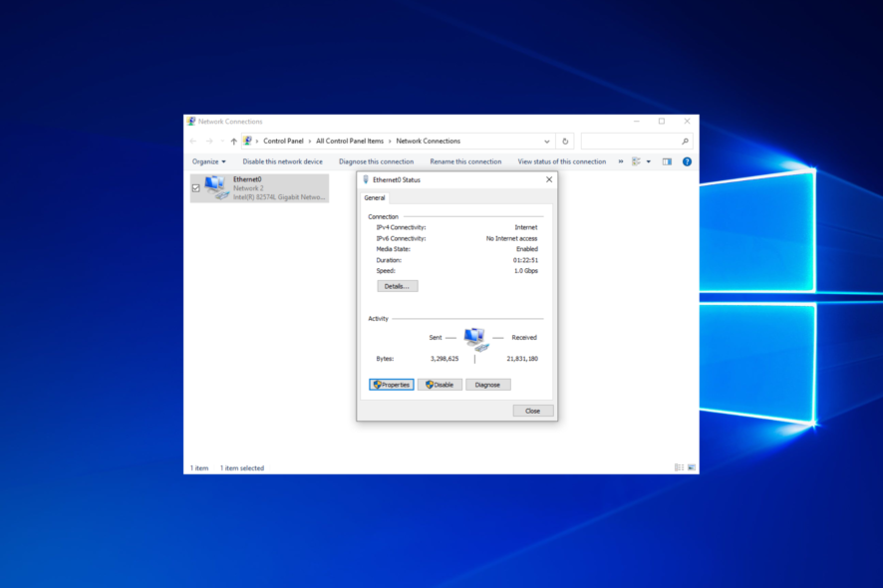
Task: Navigate up using the up arrow icon
Action: (231, 141)
